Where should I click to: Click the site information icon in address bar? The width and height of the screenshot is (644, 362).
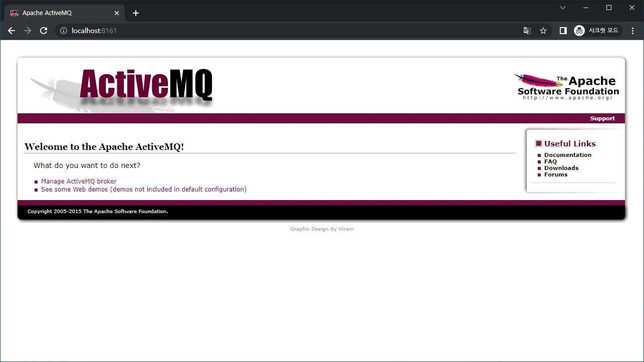tap(63, 31)
